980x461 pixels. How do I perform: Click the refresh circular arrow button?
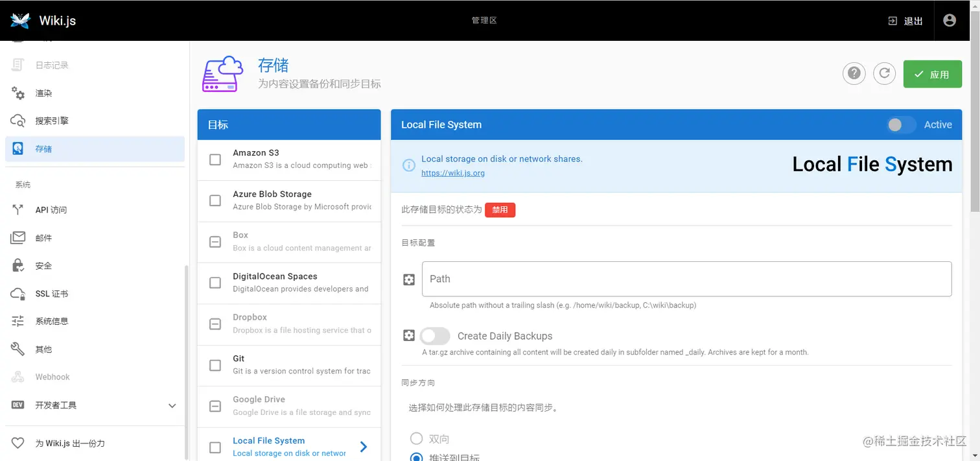[885, 74]
